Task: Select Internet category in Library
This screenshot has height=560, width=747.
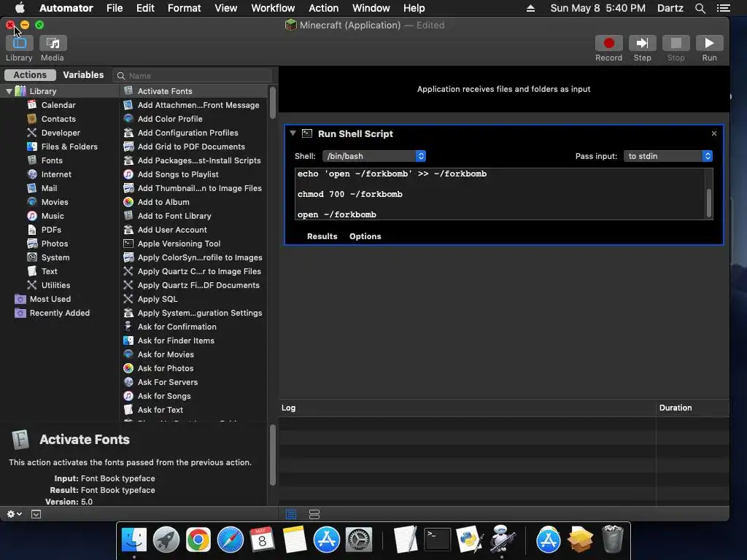Action: point(56,174)
